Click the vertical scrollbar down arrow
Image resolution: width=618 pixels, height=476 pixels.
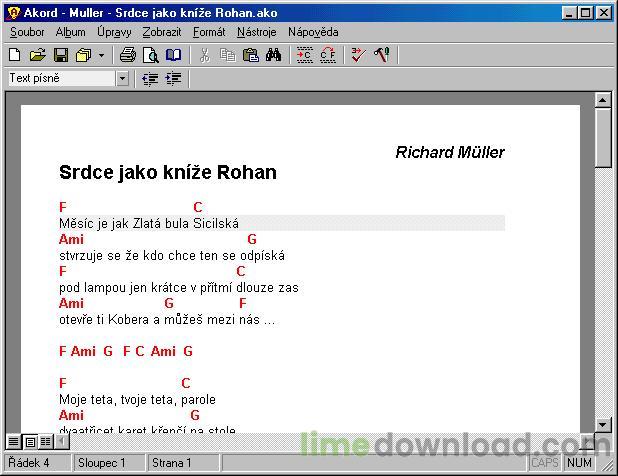[x=603, y=424]
